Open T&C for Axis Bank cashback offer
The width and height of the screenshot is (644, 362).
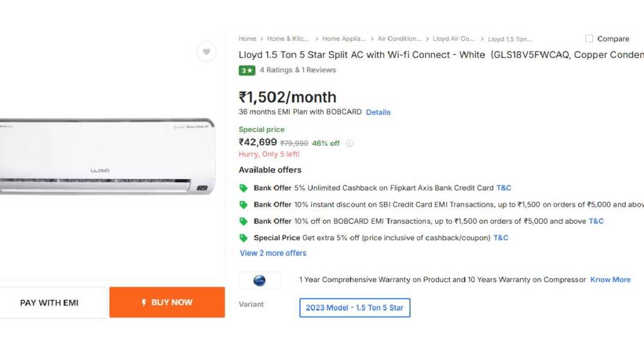[504, 188]
